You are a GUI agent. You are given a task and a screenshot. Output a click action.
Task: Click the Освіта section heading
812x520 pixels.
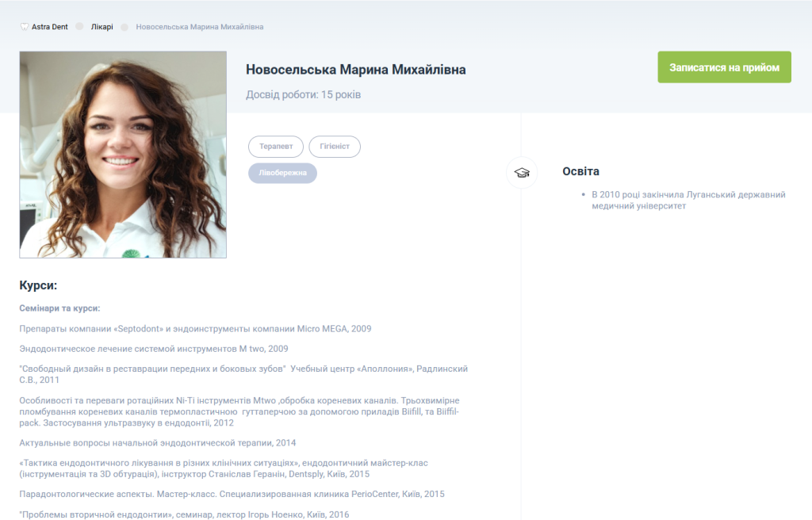(581, 171)
